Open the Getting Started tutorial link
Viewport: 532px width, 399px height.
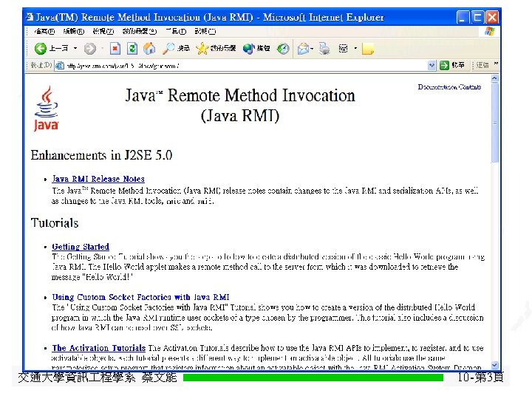81,247
